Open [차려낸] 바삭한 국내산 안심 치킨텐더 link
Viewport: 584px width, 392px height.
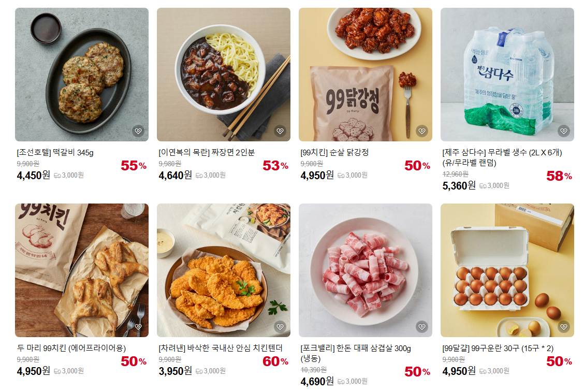pos(221,348)
